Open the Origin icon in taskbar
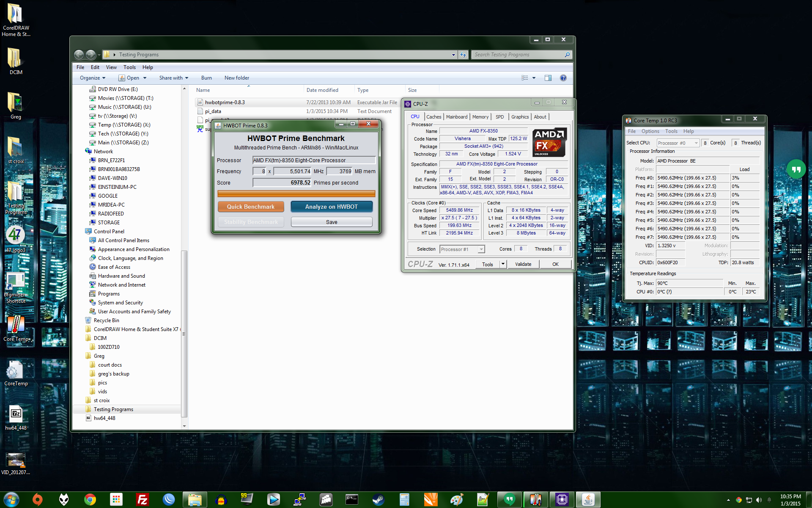Image resolution: width=812 pixels, height=508 pixels. [x=37, y=500]
